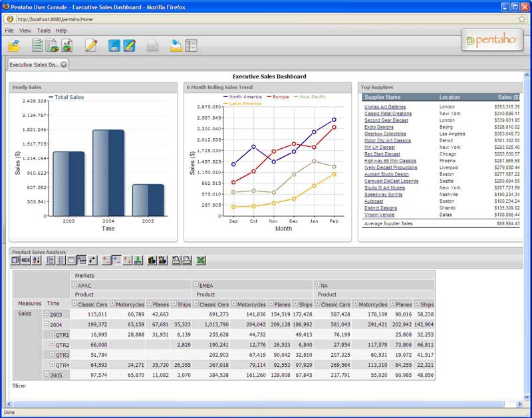This screenshot has width=532, height=418.
Task: Click the Average Supplier Sales row
Action: [x=441, y=224]
